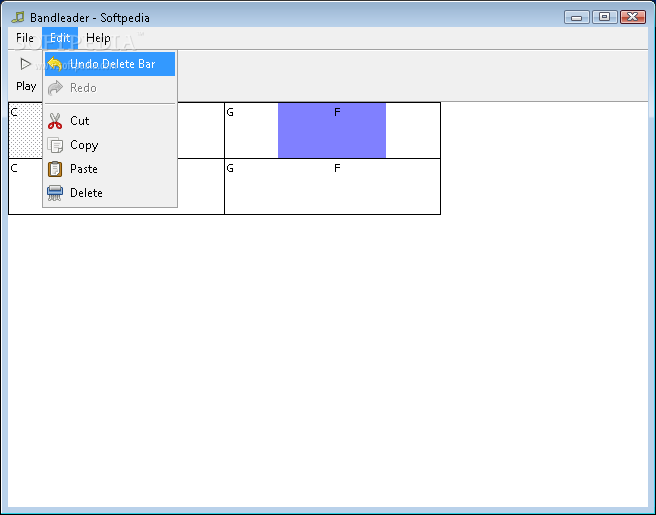Screen dimensions: 656x515
Task: Choose Cut from the Edit menu
Action: 110,121
